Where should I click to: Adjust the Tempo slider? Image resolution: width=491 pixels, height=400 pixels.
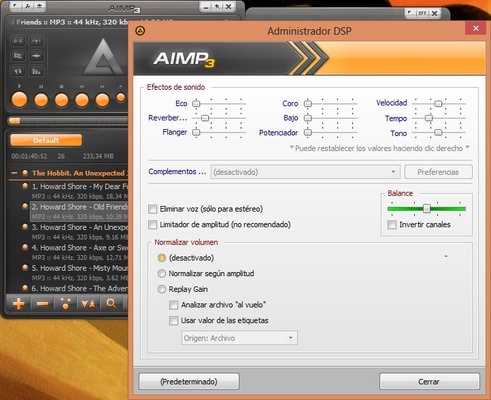click(x=429, y=118)
